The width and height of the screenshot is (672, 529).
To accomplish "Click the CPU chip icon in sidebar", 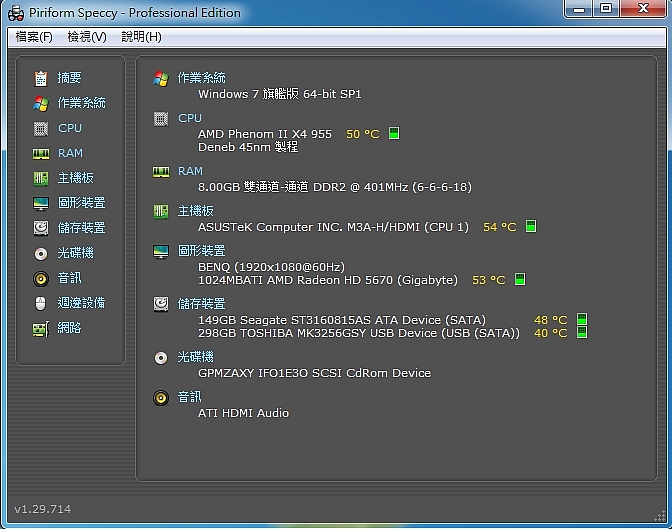I will (41, 128).
